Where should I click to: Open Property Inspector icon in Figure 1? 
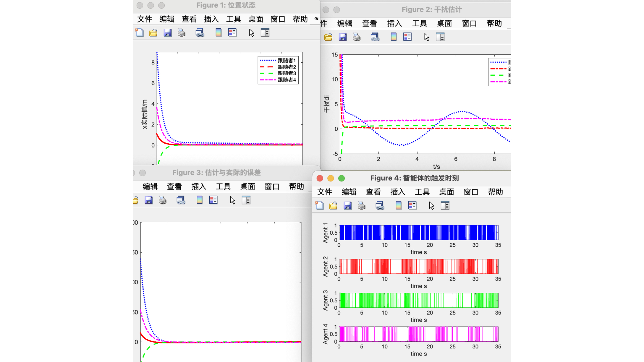[x=265, y=33]
